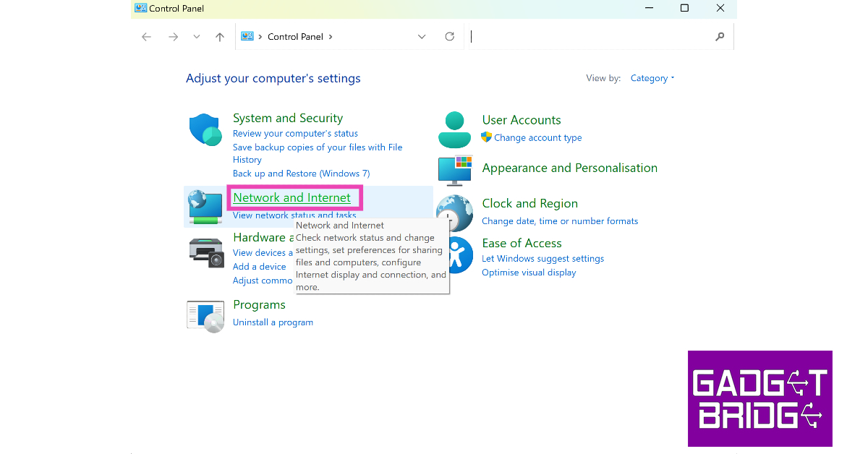
Task: Click Change account type link
Action: click(537, 137)
